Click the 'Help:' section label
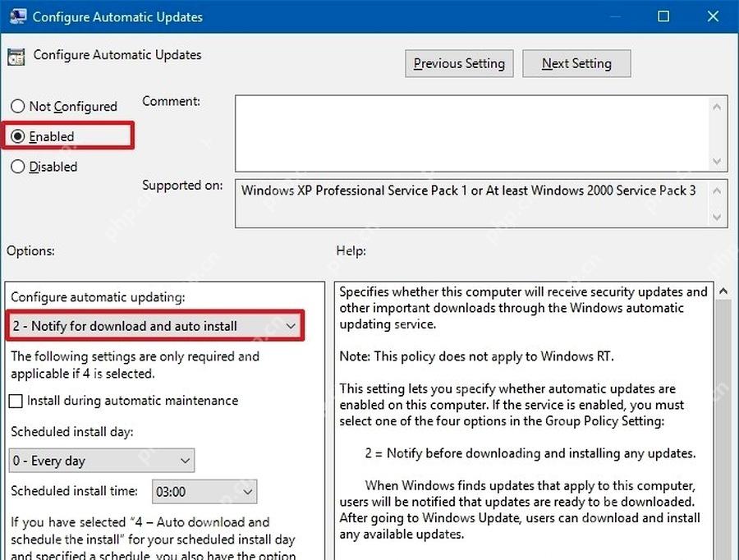This screenshot has height=560, width=739. coord(351,250)
